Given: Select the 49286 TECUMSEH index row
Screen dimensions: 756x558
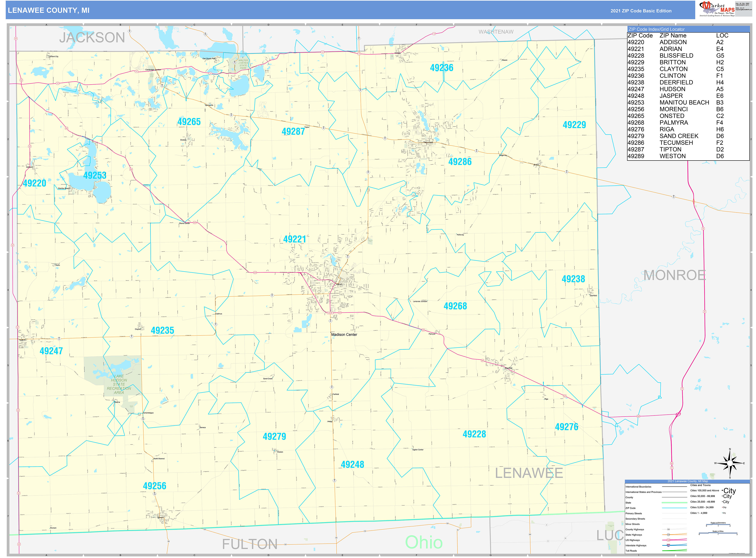Looking at the screenshot, I should (x=675, y=143).
